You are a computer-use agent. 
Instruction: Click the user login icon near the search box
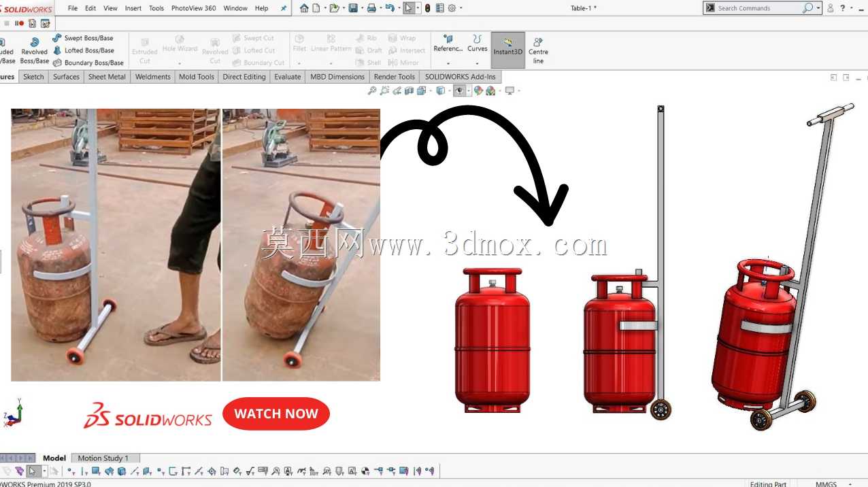830,8
